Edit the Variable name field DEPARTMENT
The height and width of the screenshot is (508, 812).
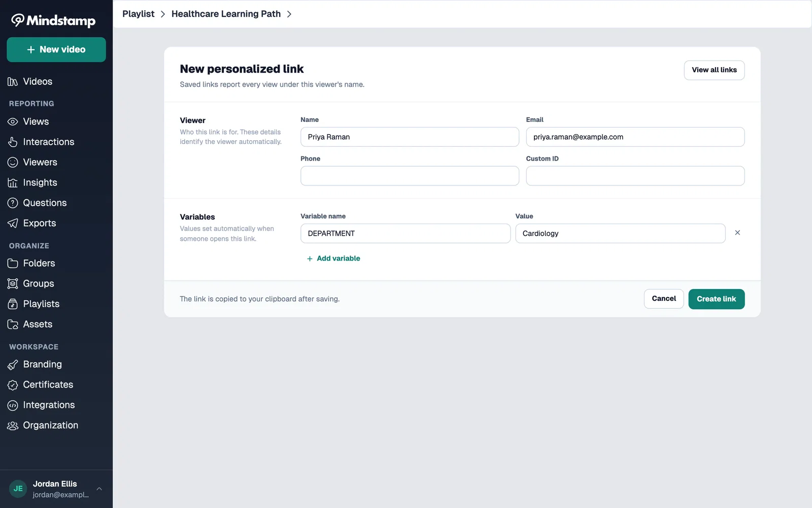(405, 234)
